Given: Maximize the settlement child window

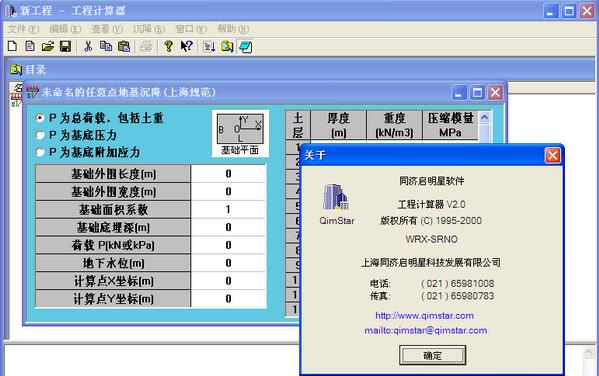Looking at the screenshot, I should 477,93.
